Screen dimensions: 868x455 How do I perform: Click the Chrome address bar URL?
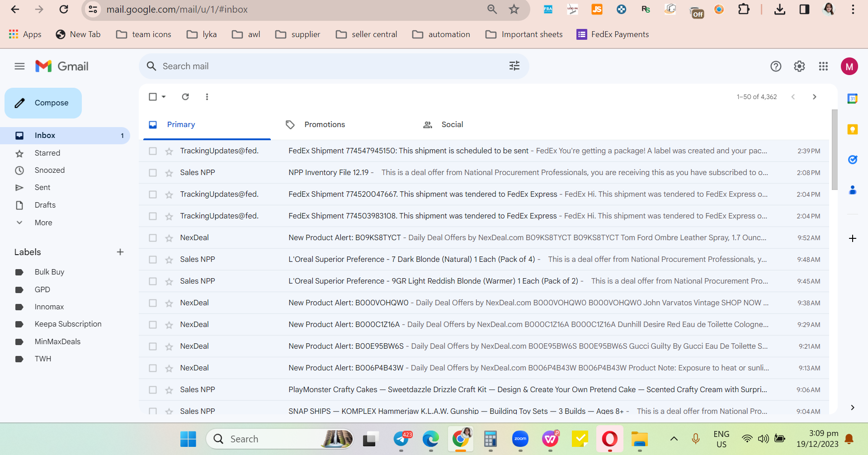(177, 9)
